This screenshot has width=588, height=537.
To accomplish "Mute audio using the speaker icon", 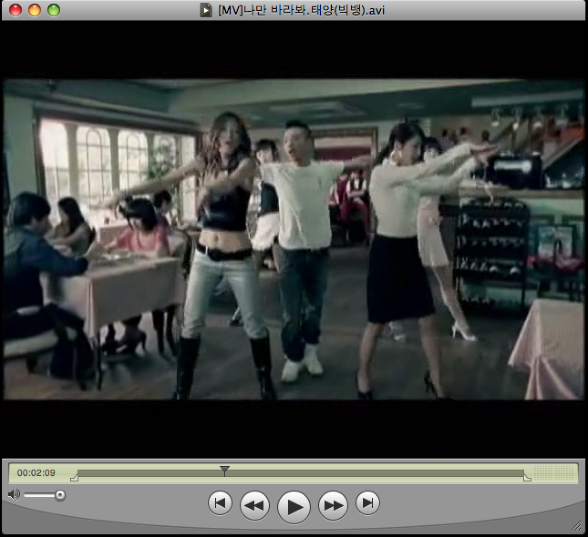I will click(14, 495).
